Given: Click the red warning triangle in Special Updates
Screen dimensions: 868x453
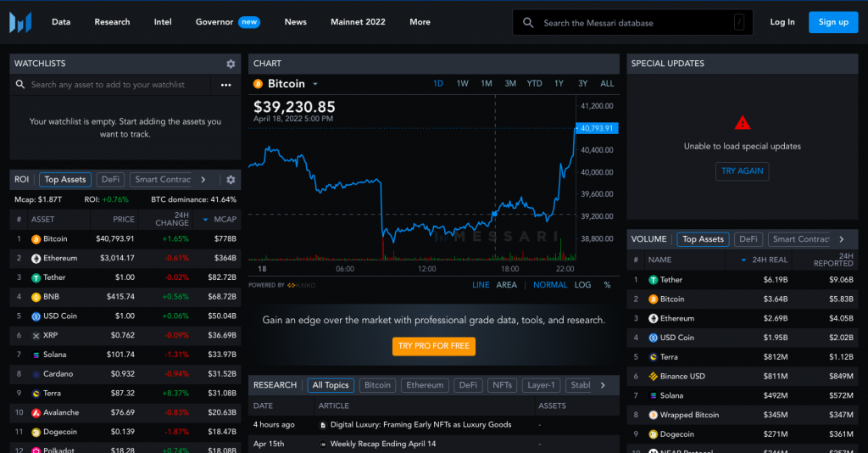Looking at the screenshot, I should [743, 123].
